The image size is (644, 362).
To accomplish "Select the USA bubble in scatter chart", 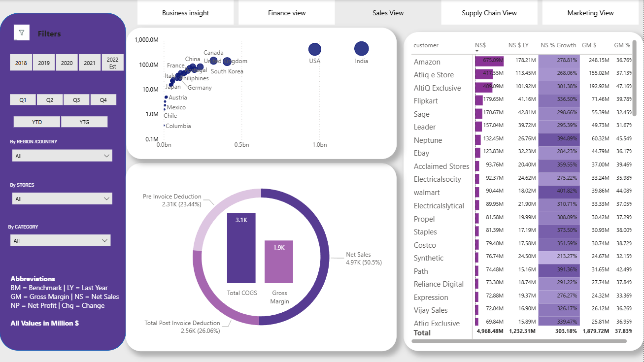I will click(x=314, y=49).
